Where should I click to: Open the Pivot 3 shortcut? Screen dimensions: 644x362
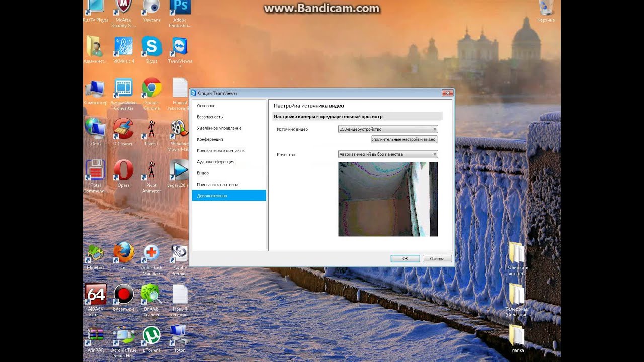pos(151,132)
